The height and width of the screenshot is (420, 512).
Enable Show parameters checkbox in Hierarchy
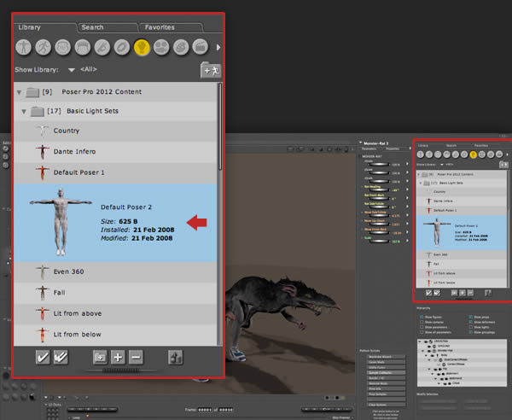[x=422, y=327]
